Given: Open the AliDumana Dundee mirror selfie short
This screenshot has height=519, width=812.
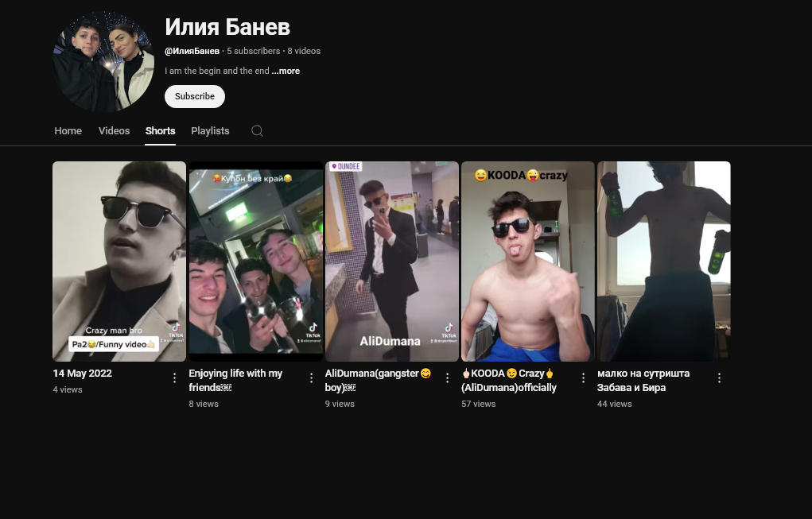Looking at the screenshot, I should click(x=392, y=261).
